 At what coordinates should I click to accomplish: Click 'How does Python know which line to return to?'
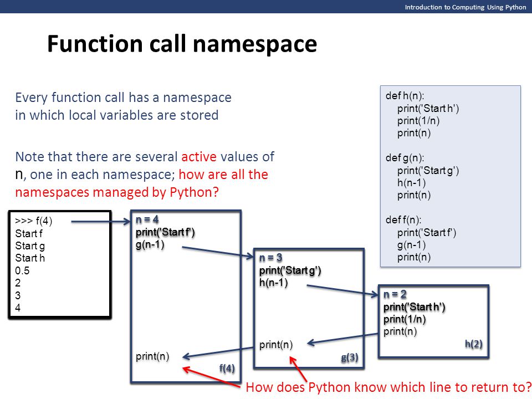[x=388, y=387]
